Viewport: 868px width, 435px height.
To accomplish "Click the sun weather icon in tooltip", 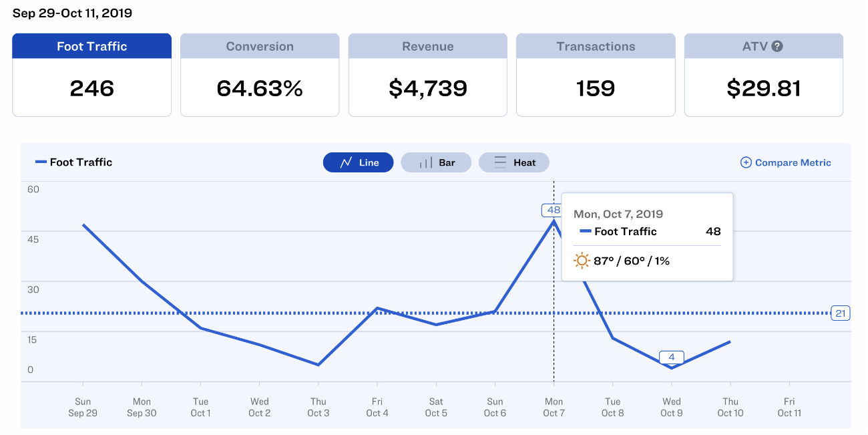I will pyautogui.click(x=582, y=261).
